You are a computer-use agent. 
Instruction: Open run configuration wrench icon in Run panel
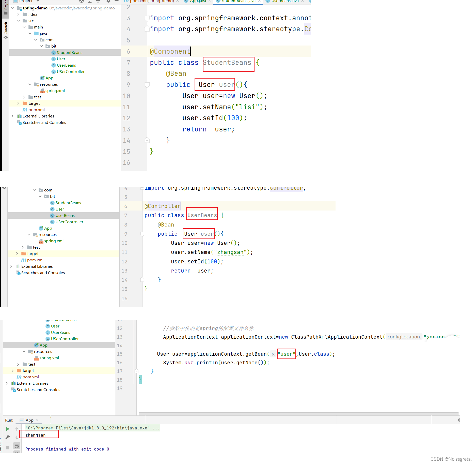click(8, 437)
